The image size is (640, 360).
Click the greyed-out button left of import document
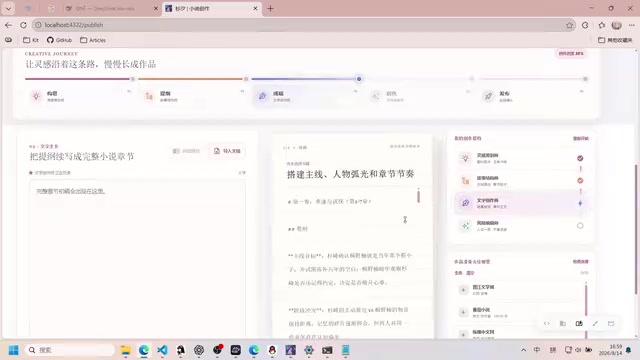pyautogui.click(x=186, y=151)
